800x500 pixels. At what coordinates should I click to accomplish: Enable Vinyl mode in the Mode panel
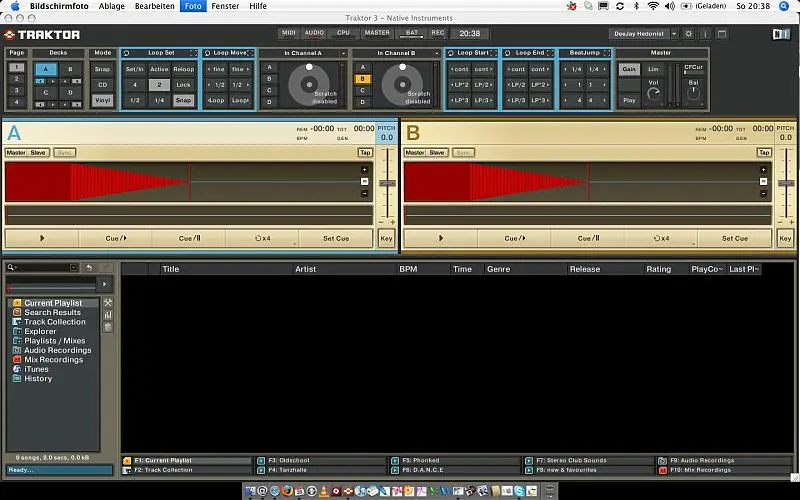[102, 101]
